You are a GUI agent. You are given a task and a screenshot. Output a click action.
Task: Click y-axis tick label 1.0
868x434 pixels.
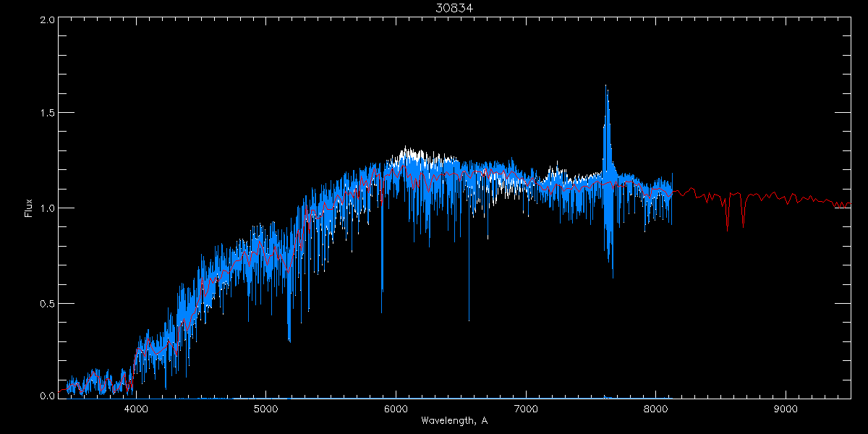(x=47, y=208)
